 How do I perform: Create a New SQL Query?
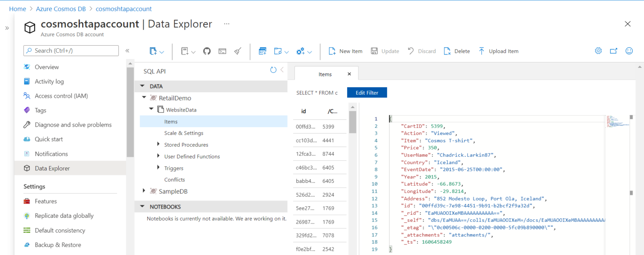click(x=262, y=51)
